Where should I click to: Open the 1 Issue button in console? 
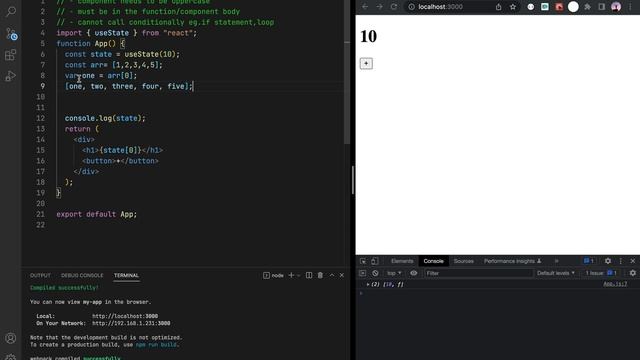click(x=601, y=273)
